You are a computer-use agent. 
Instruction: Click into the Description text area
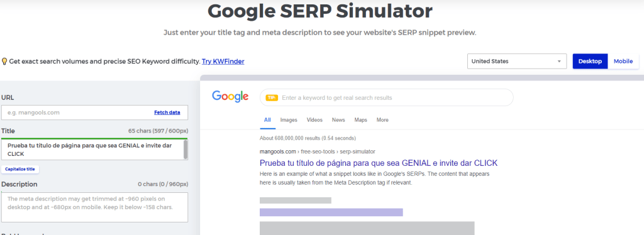point(94,207)
